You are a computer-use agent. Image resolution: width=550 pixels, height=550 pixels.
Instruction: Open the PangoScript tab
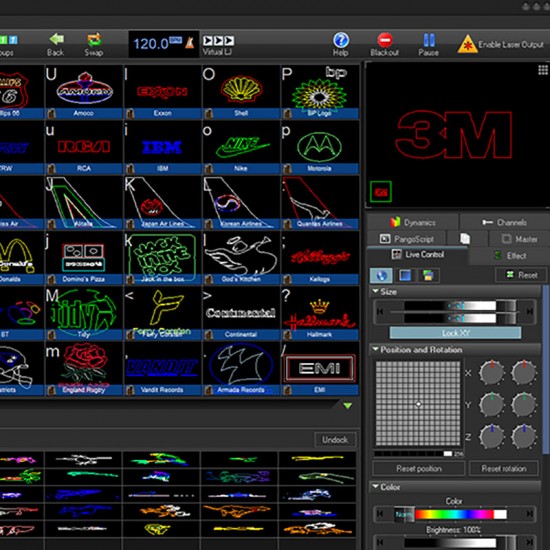(x=407, y=239)
